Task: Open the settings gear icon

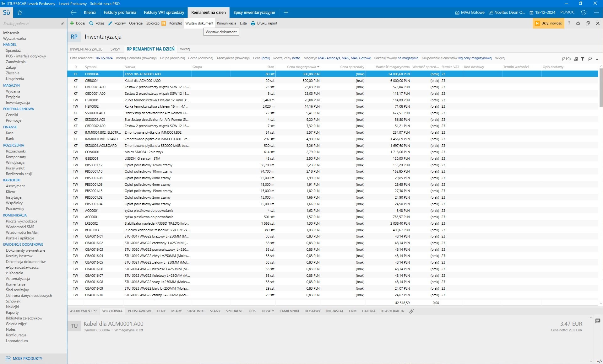Action: (x=578, y=23)
